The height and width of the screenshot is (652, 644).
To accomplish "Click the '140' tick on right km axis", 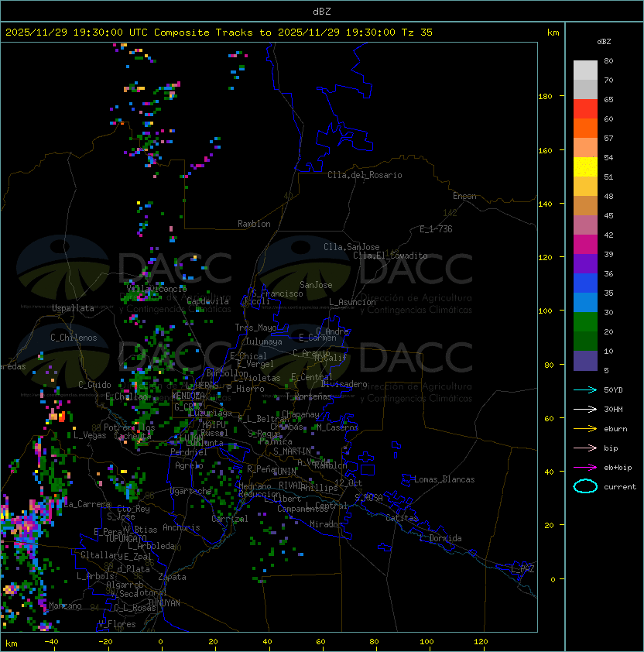I will tap(545, 204).
